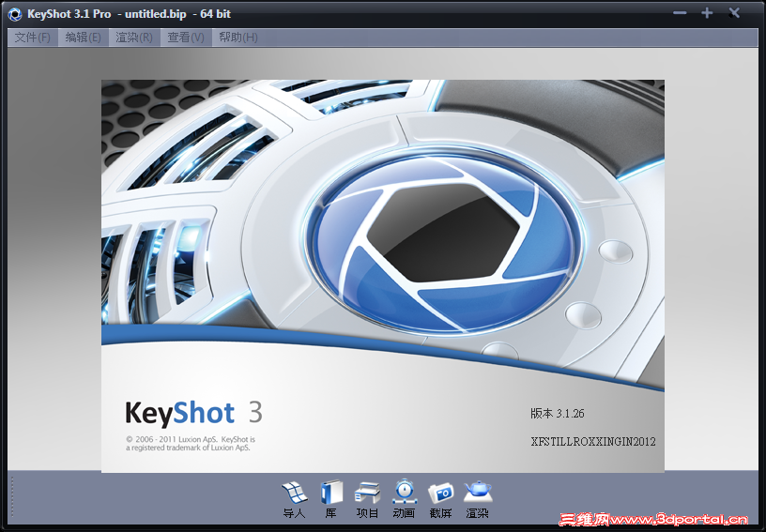Maximize the KeyShot window with plus button
This screenshot has height=532, width=766.
tap(707, 13)
